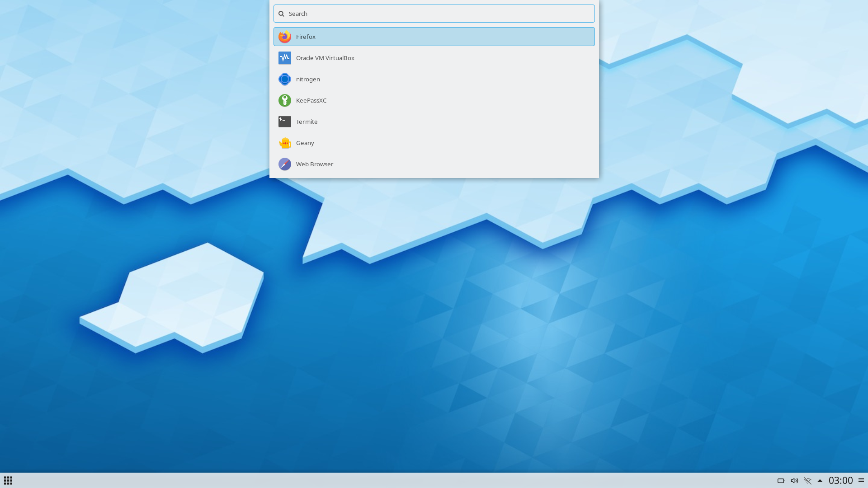Click the VirtualBox blue icon
Image resolution: width=868 pixels, height=488 pixels.
click(x=284, y=58)
